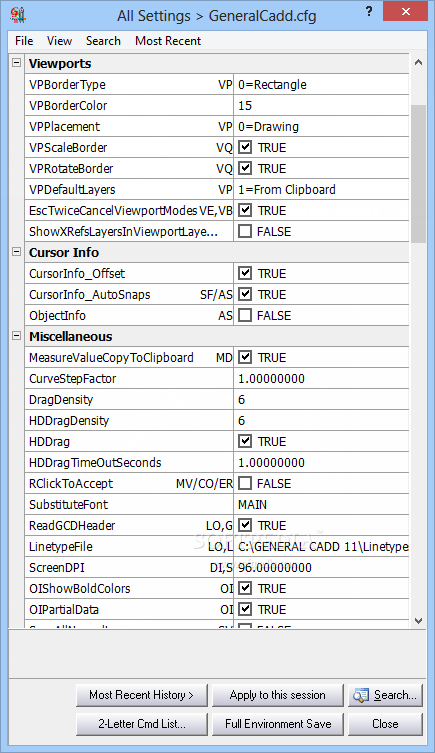The width and height of the screenshot is (435, 753).
Task: Click the vertical scrollbar thumb
Action: pyautogui.click(x=418, y=174)
